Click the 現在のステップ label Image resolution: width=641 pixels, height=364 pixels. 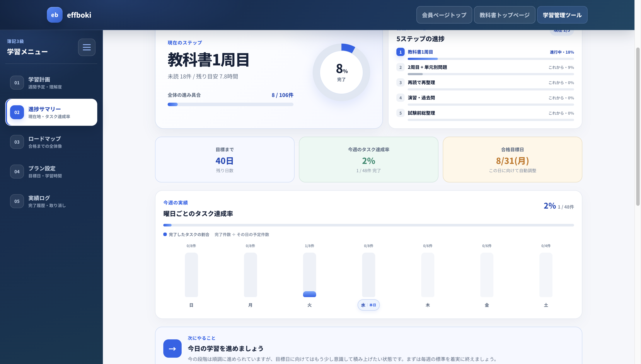point(185,43)
